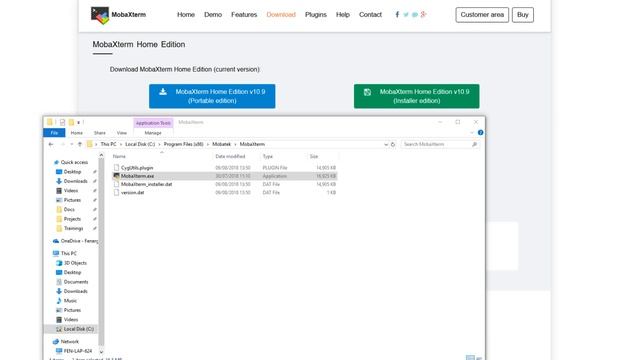
Task: Open the Google+ icon in the website header
Action: 424,14
